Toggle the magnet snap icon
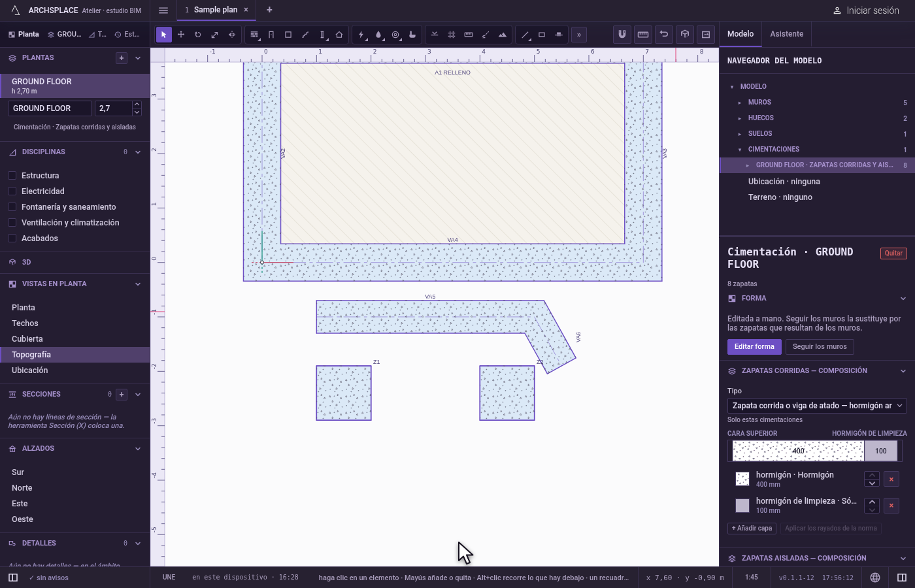This screenshot has width=915, height=588. point(622,34)
